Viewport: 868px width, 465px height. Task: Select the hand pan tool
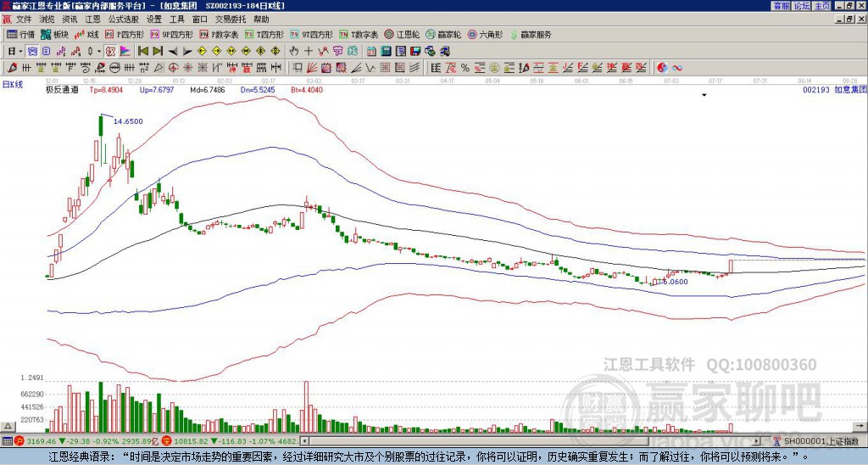[294, 52]
